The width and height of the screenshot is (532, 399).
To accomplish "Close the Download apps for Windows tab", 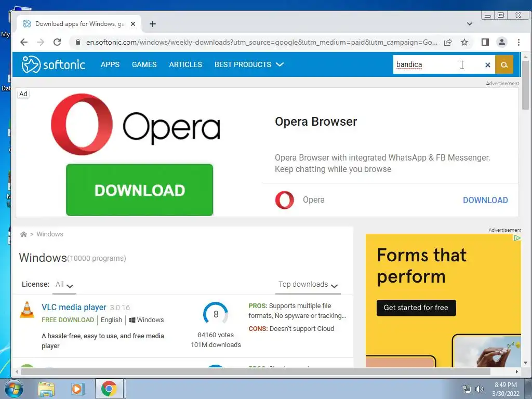I will 133,24.
